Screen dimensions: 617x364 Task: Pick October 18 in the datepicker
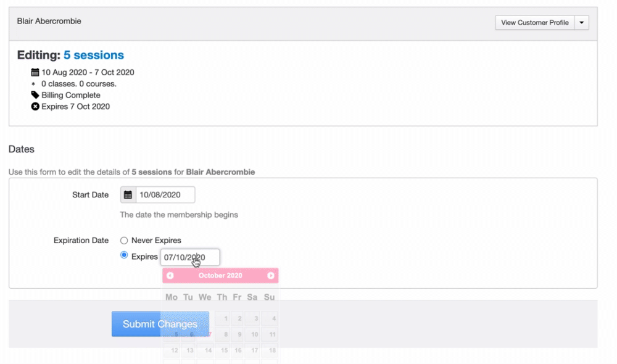click(269, 350)
